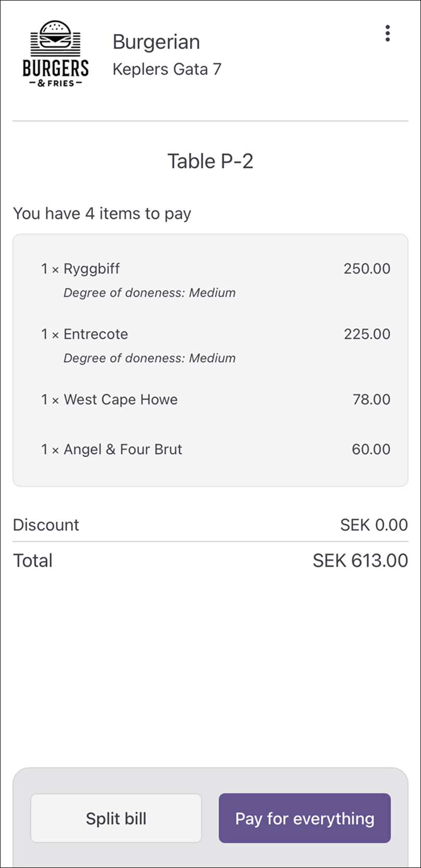This screenshot has width=421, height=868.
Task: Click the Entrecote price 225.00
Action: tap(366, 334)
